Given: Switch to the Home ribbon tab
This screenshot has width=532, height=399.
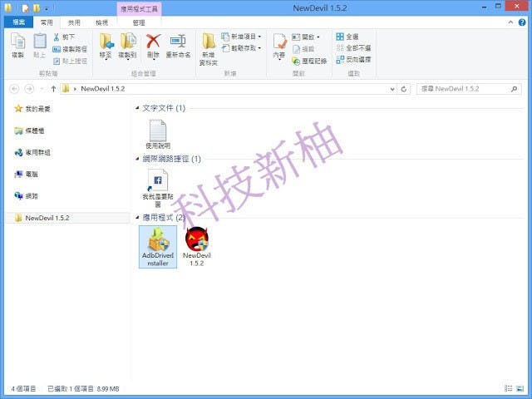Looking at the screenshot, I should pos(47,22).
